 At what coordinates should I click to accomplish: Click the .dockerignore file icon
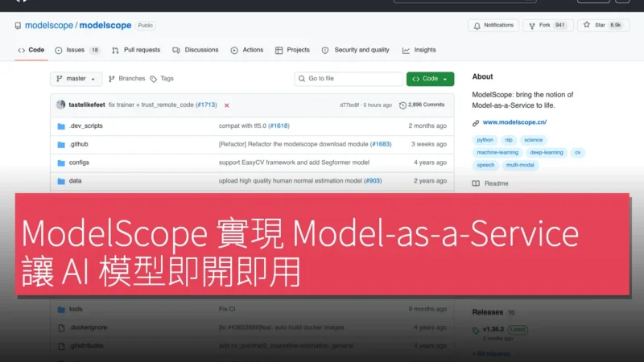[61, 327]
